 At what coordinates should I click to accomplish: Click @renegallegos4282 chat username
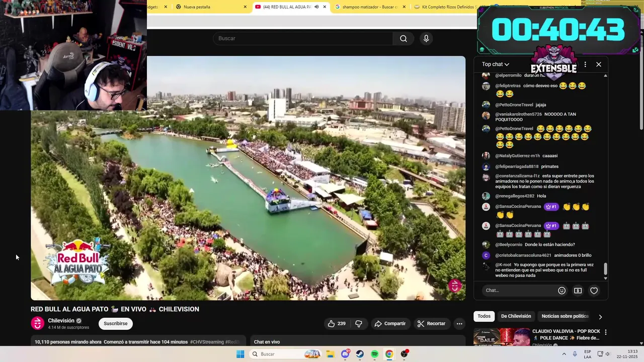515,196
